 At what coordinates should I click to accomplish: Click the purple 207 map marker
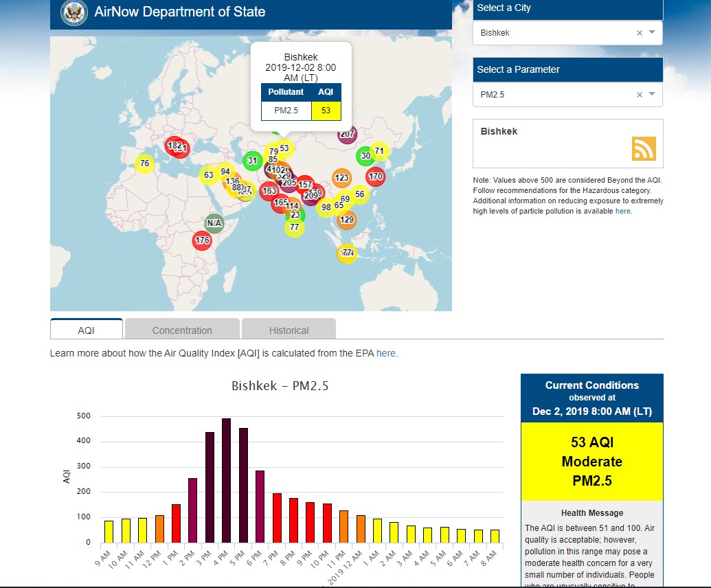347,134
